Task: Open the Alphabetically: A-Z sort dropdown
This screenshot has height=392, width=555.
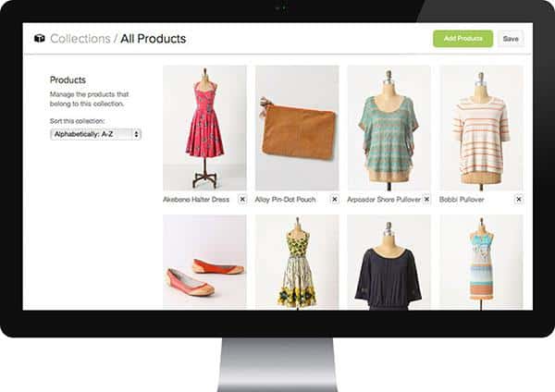Action: (95, 134)
